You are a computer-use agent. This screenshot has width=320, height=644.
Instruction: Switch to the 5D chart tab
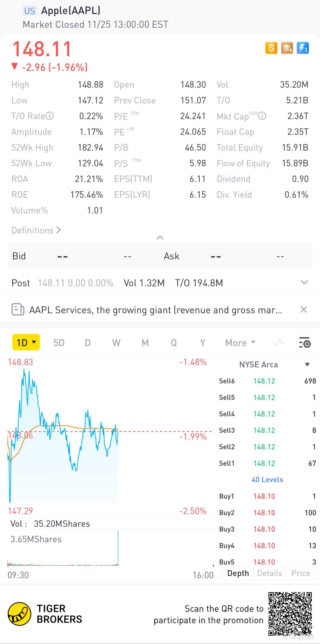tap(59, 343)
